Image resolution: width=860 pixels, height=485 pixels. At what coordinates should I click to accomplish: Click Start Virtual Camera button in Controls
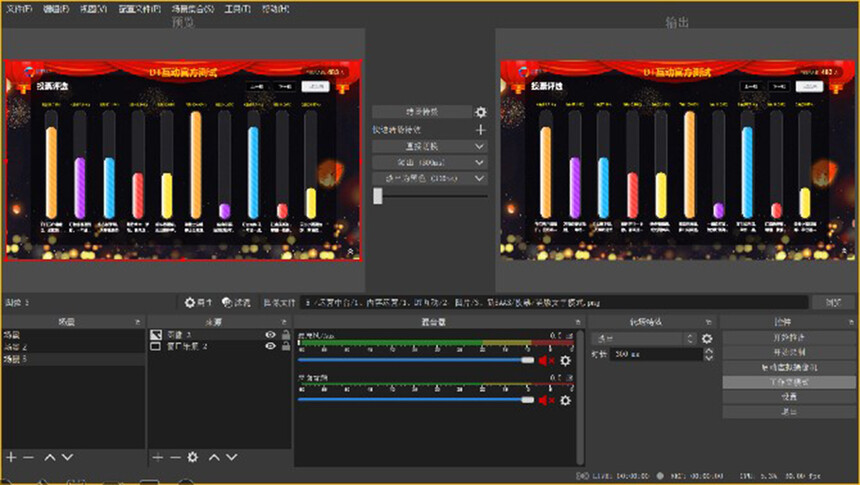[789, 367]
